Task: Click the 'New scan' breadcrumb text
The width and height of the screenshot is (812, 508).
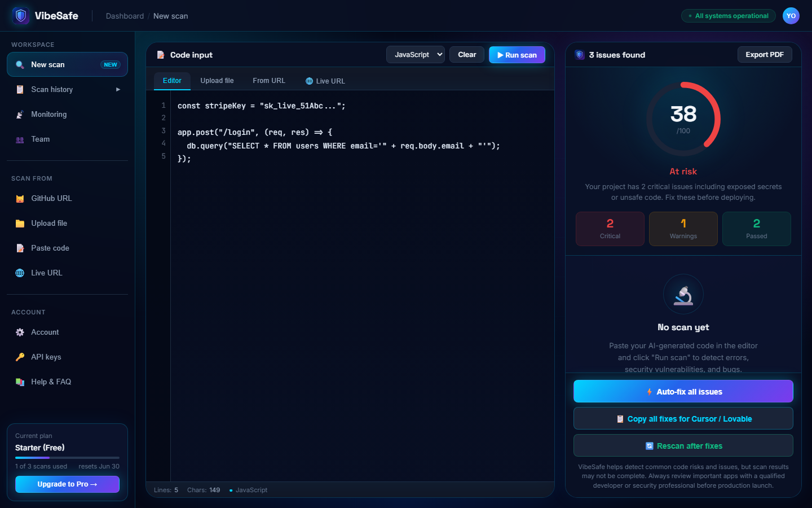Action: click(171, 16)
